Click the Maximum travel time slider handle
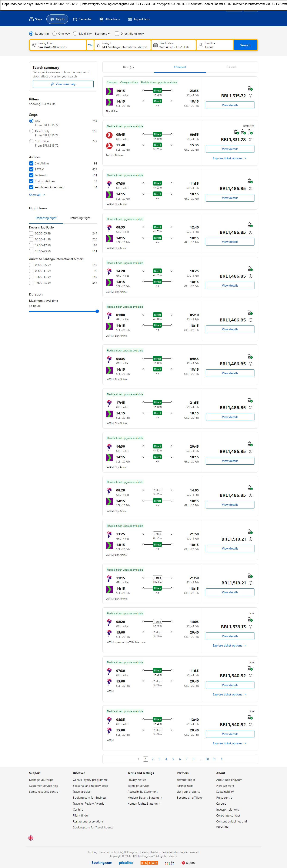 97,311
